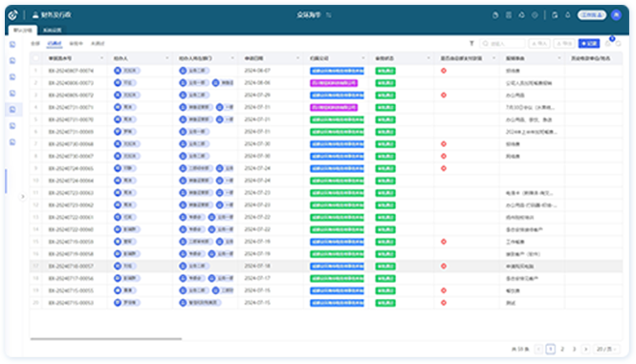The height and width of the screenshot is (364, 636).
Task: Select the underlined blue status filter tab
Action: click(x=55, y=43)
